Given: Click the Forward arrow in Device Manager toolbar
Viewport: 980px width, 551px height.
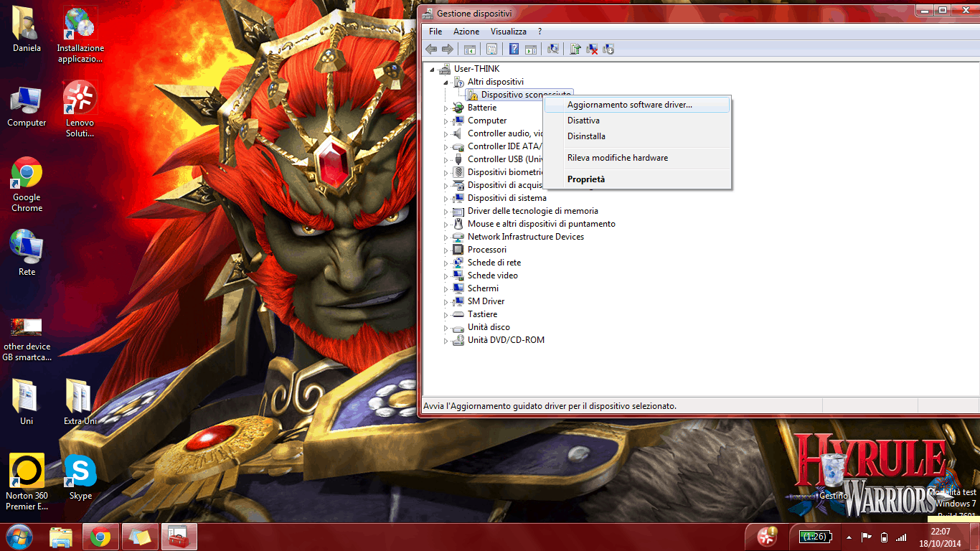Looking at the screenshot, I should coord(447,49).
